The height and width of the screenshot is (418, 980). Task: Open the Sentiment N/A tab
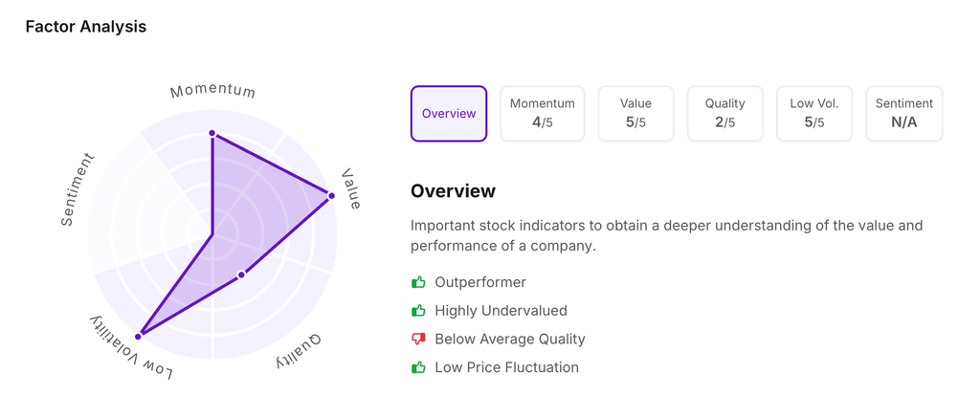pos(903,114)
